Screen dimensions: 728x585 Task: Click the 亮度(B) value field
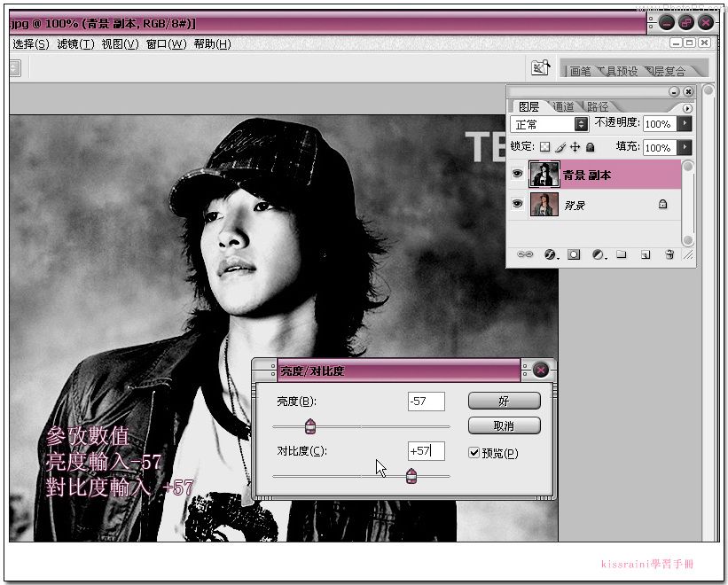[427, 402]
